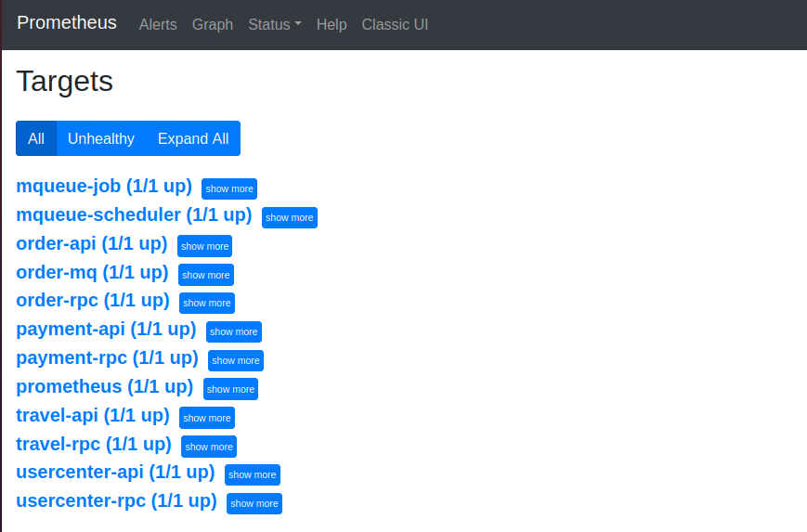The height and width of the screenshot is (532, 807).
Task: Select the All targets filter
Action: (x=36, y=138)
